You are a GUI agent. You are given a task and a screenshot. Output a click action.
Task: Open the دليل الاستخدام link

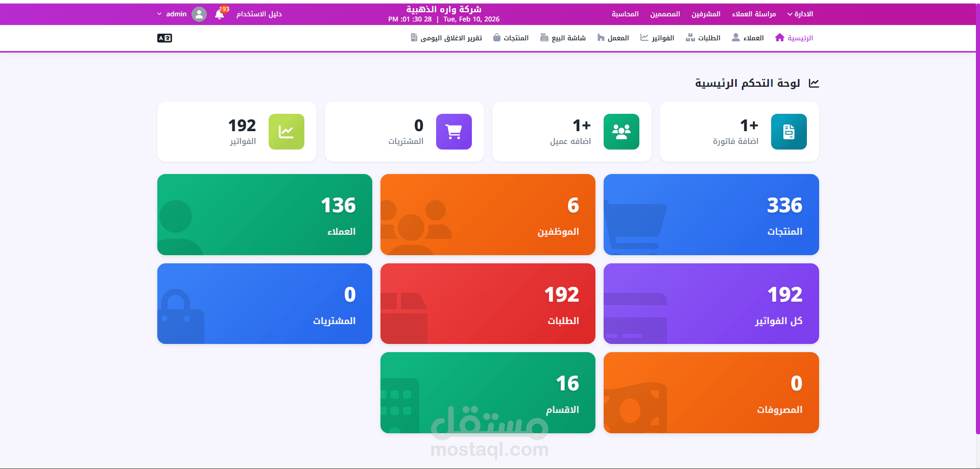click(258, 14)
